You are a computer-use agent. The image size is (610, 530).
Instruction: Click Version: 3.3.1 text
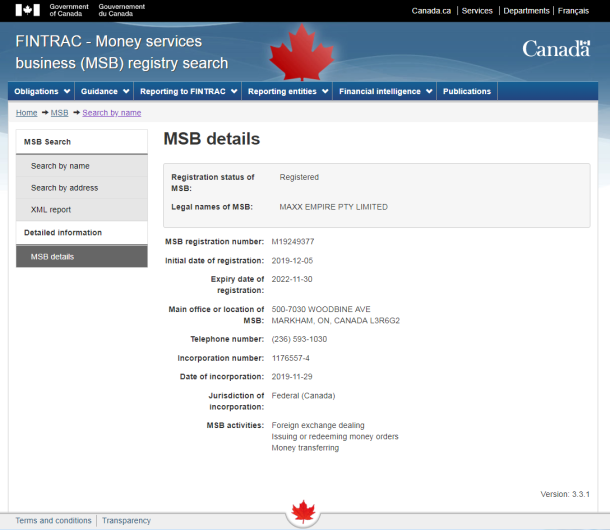coord(565,494)
